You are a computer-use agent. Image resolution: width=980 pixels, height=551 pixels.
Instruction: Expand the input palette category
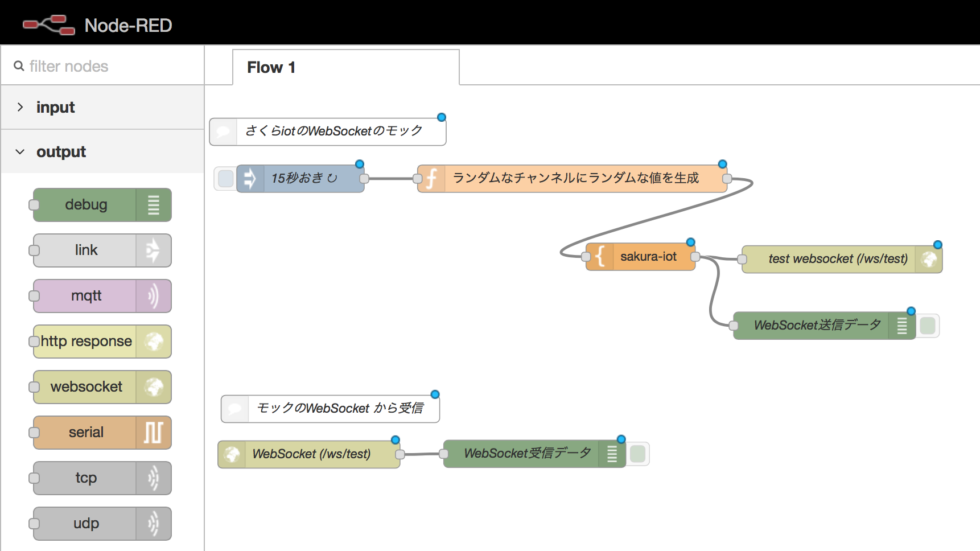tap(102, 107)
